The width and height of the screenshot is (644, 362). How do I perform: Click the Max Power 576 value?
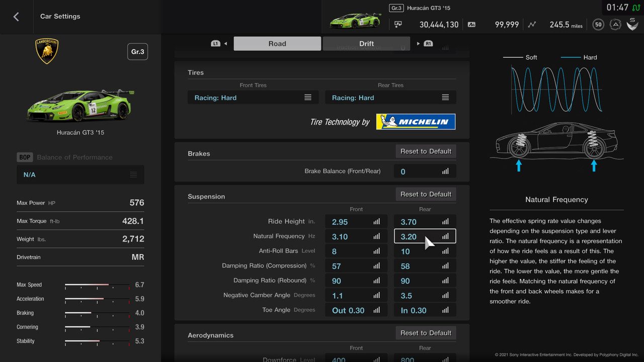click(137, 203)
